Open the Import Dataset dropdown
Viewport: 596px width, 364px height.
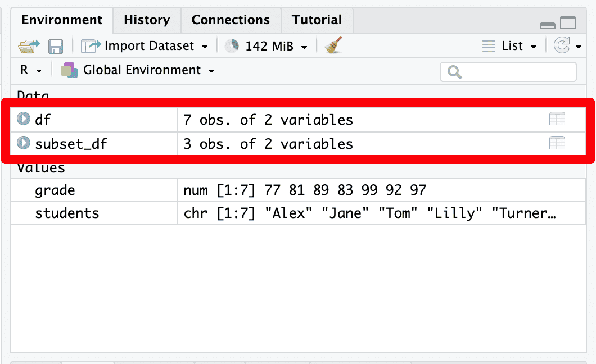(145, 46)
